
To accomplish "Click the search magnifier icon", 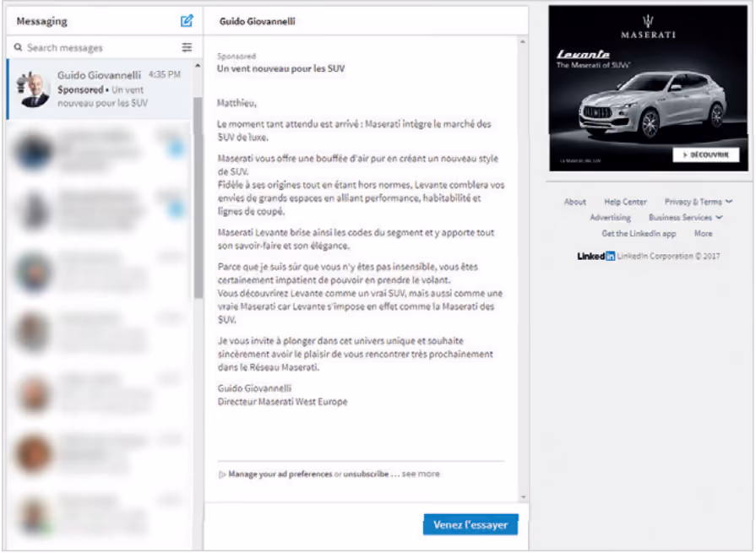I will pos(19,47).
